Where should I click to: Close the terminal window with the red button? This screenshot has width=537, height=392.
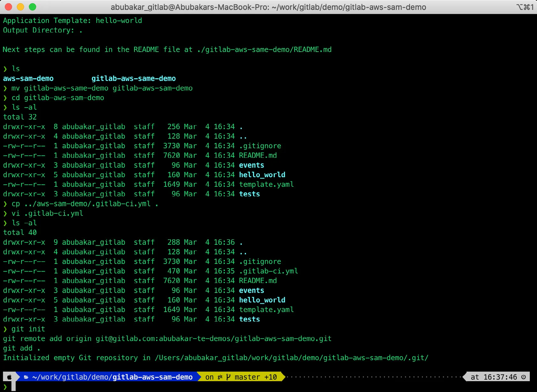[x=9, y=7]
